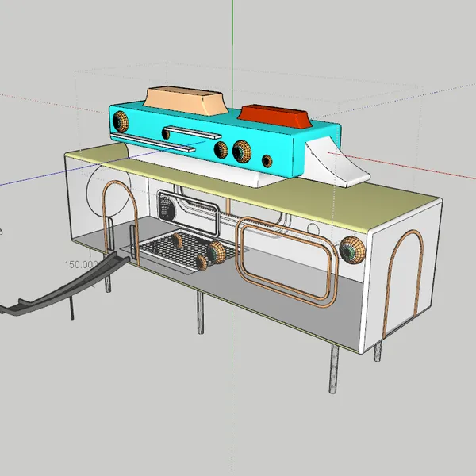This screenshot has width=476, height=476.
Task: Click the wire mesh grate tray
Action: (184, 250)
